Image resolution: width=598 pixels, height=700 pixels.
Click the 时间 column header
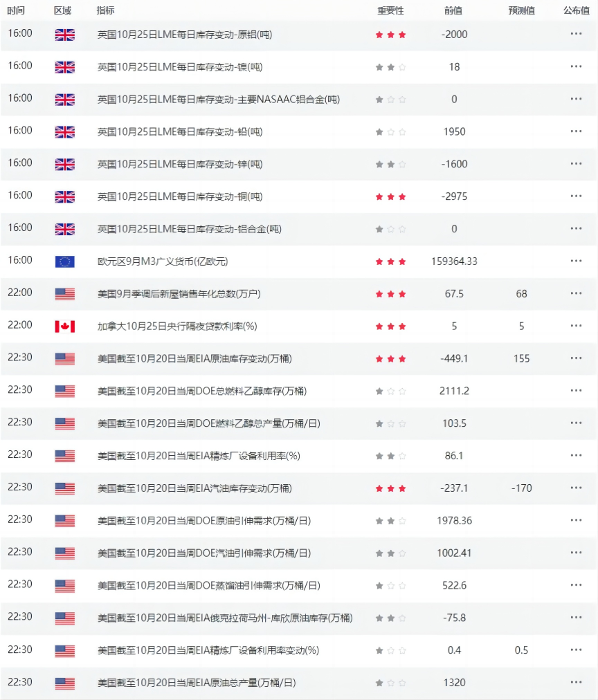(x=16, y=10)
